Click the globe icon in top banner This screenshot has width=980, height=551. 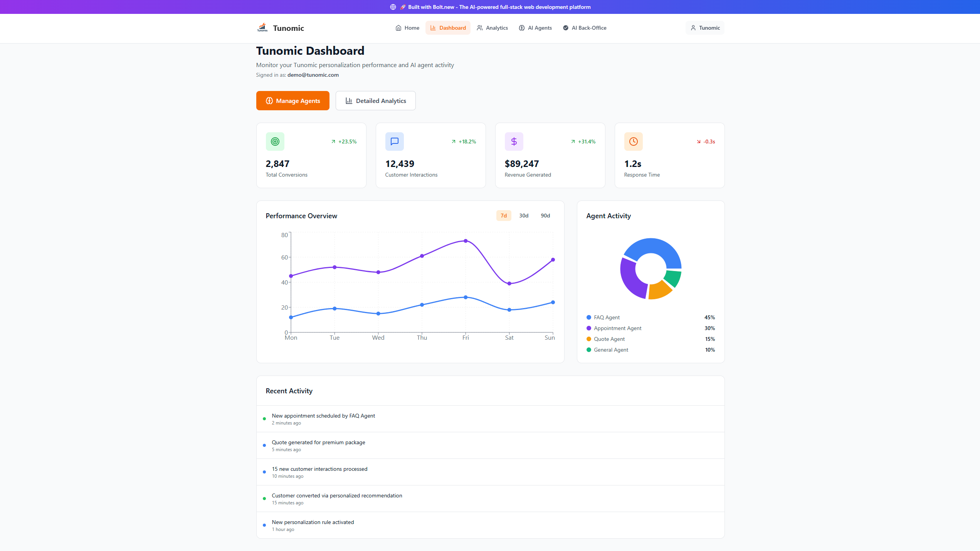pos(393,7)
